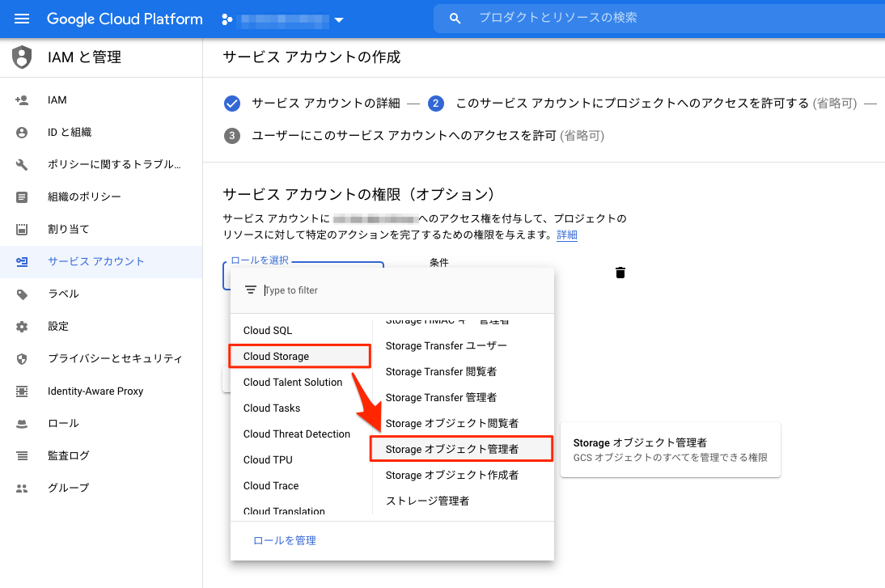Open 割り当て sidebar item
Viewport: 885px width, 588px height.
click(x=101, y=229)
